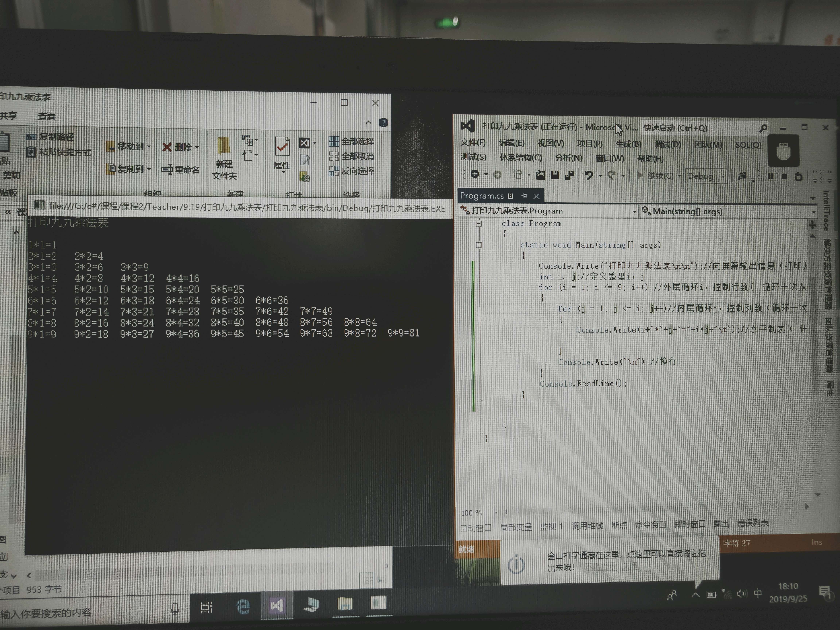Click the Restart debugging icon
Image resolution: width=840 pixels, height=630 pixels.
(x=798, y=177)
